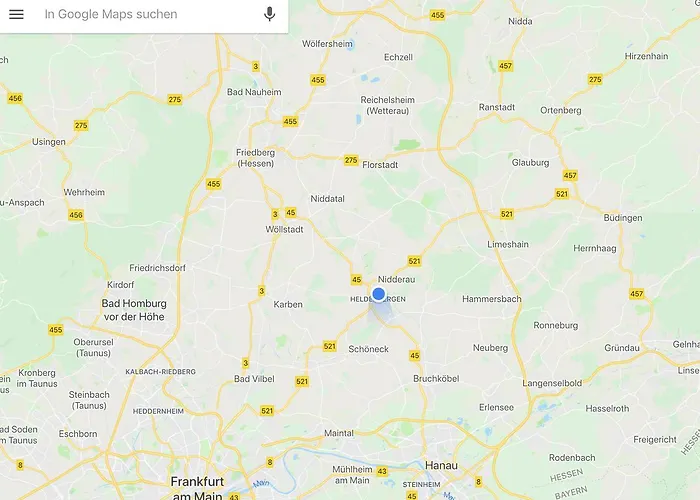This screenshot has height=500, width=700.
Task: Click the road 45 shield near Wöllstadt
Action: click(x=291, y=212)
